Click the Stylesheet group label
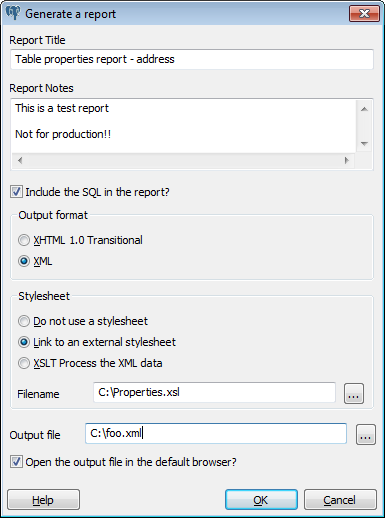The image size is (385, 518). tap(44, 296)
